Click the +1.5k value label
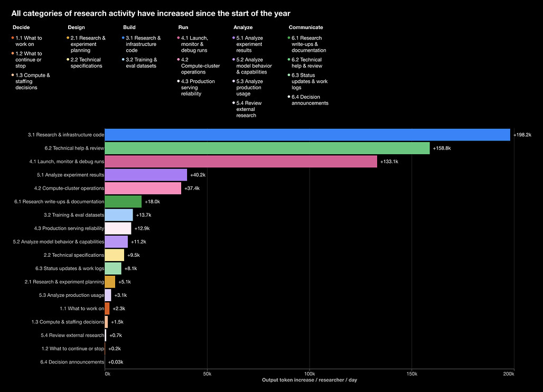The height and width of the screenshot is (392, 543). click(117, 322)
